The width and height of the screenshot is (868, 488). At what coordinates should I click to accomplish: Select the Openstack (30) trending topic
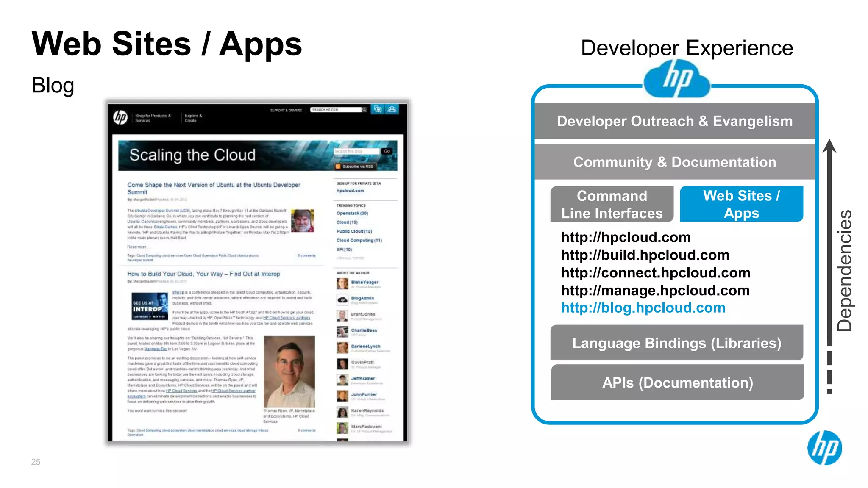tap(352, 213)
